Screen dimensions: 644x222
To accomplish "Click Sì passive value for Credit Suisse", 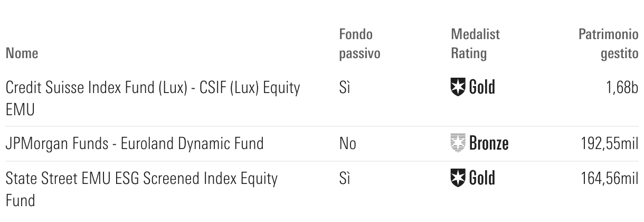I will [x=345, y=87].
